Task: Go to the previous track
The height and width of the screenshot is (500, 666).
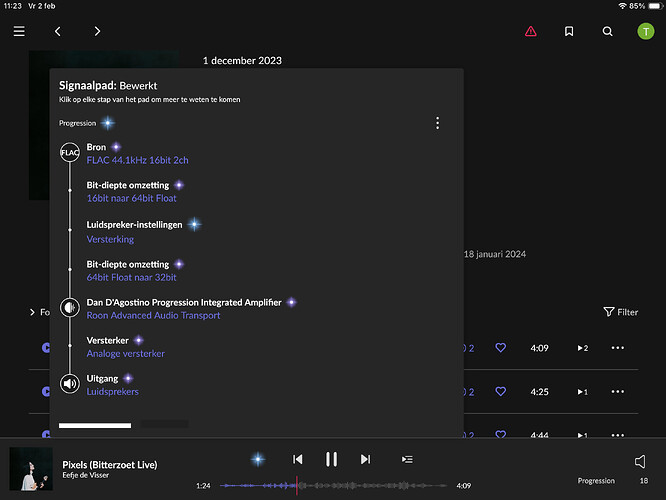Action: click(x=297, y=459)
